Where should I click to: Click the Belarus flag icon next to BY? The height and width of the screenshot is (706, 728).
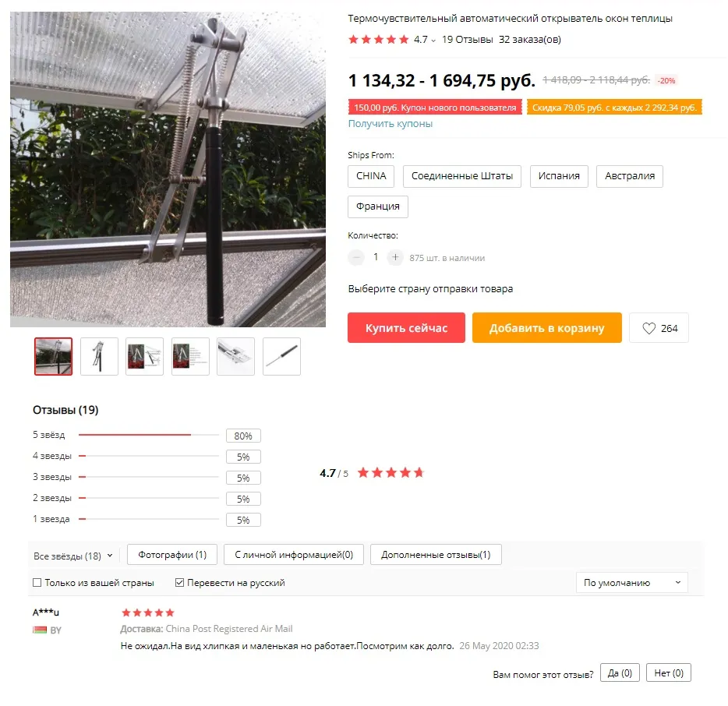click(40, 630)
